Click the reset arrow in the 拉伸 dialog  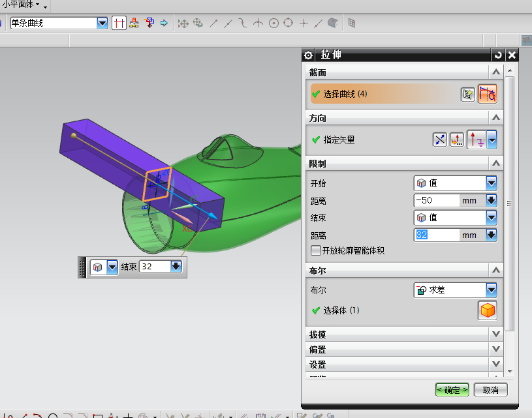point(499,55)
